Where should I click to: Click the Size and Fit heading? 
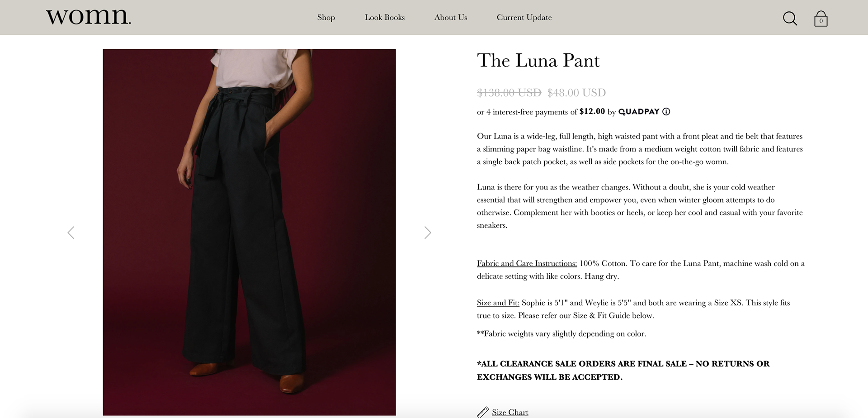point(498,303)
